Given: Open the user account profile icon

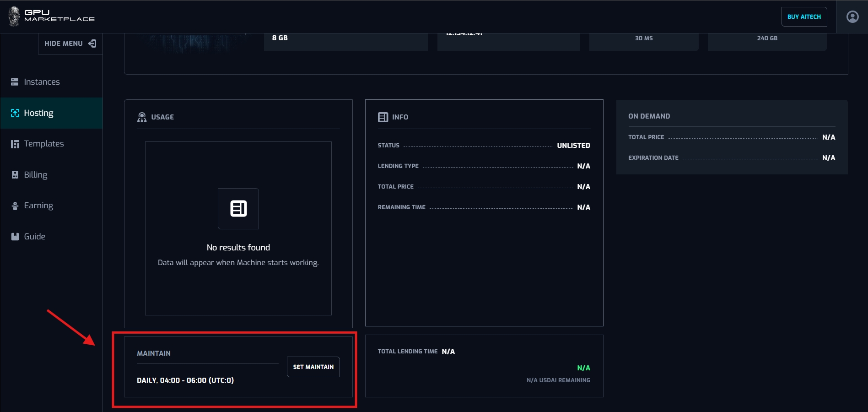Looking at the screenshot, I should coord(852,17).
